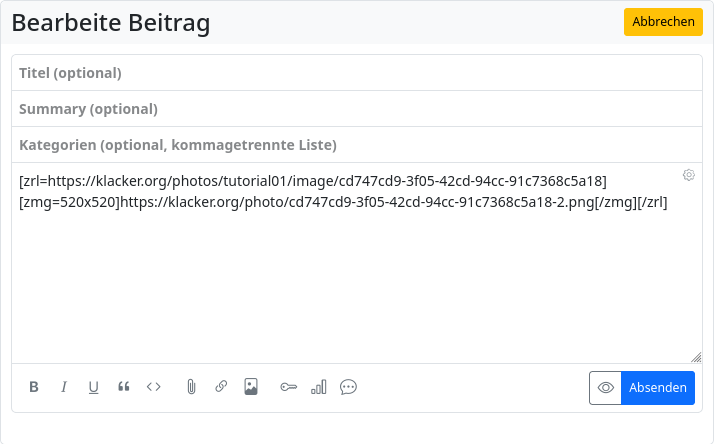Cancel editing with Abbrechen button

click(663, 22)
